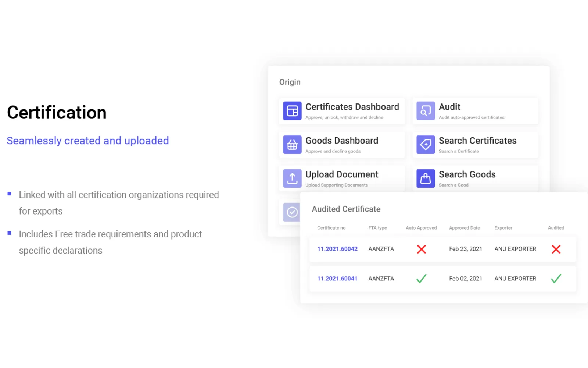The image size is (588, 368).
Task: Open certificate 11.2021.60041 link
Action: pyautogui.click(x=337, y=279)
